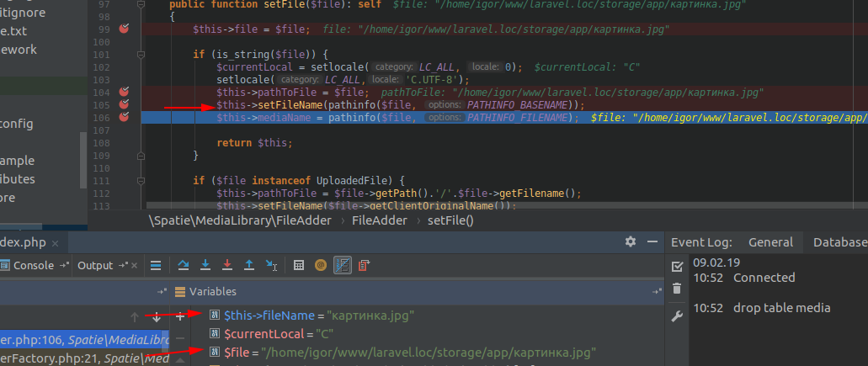Select stack frame er.php:106
This screenshot has width=868, height=366.
pyautogui.click(x=84, y=338)
